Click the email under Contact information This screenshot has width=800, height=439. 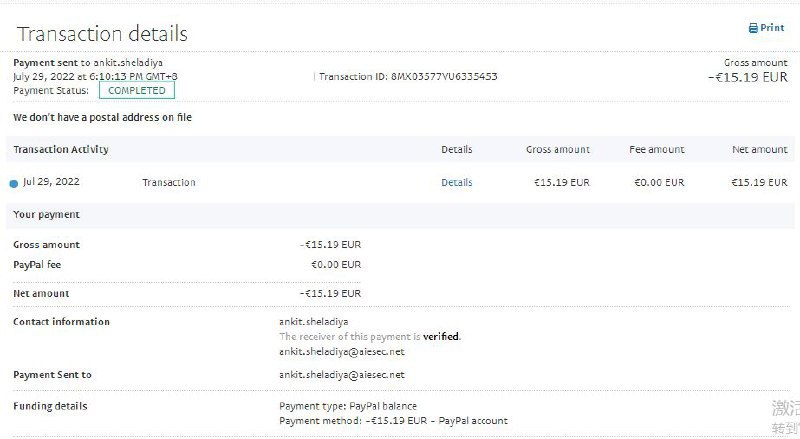(x=342, y=351)
